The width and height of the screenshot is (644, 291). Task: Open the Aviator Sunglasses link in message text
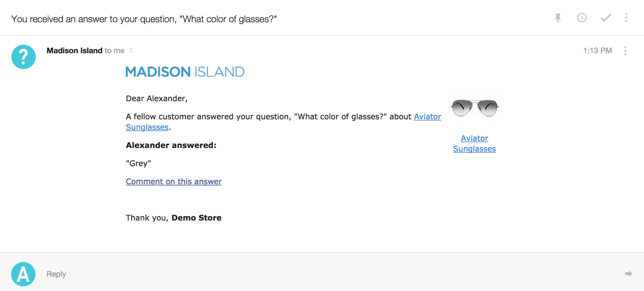coord(427,117)
